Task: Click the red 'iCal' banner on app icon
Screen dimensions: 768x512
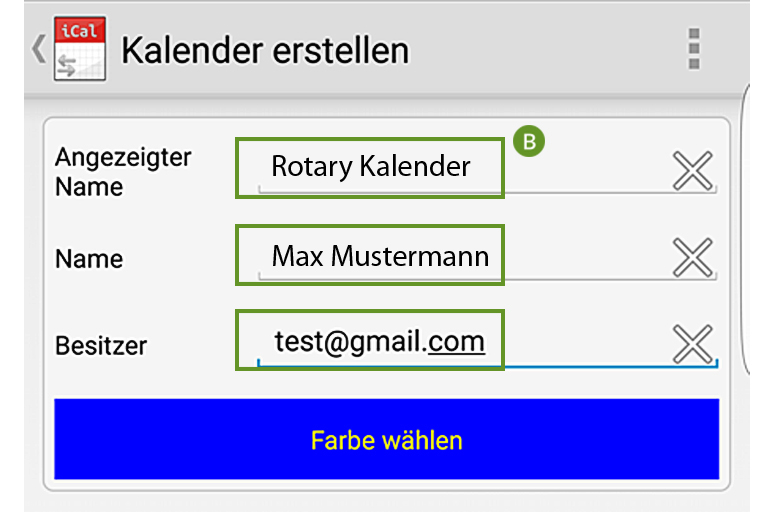Action: 80,30
